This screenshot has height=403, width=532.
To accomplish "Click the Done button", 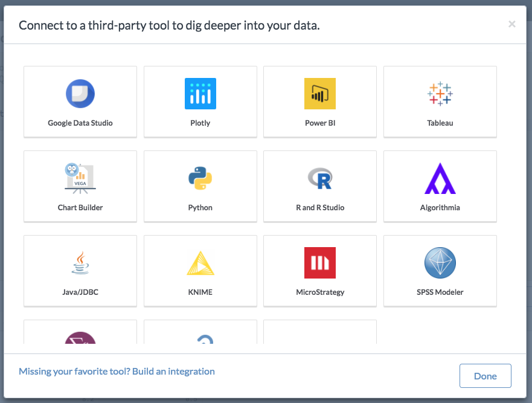I will pyautogui.click(x=485, y=376).
